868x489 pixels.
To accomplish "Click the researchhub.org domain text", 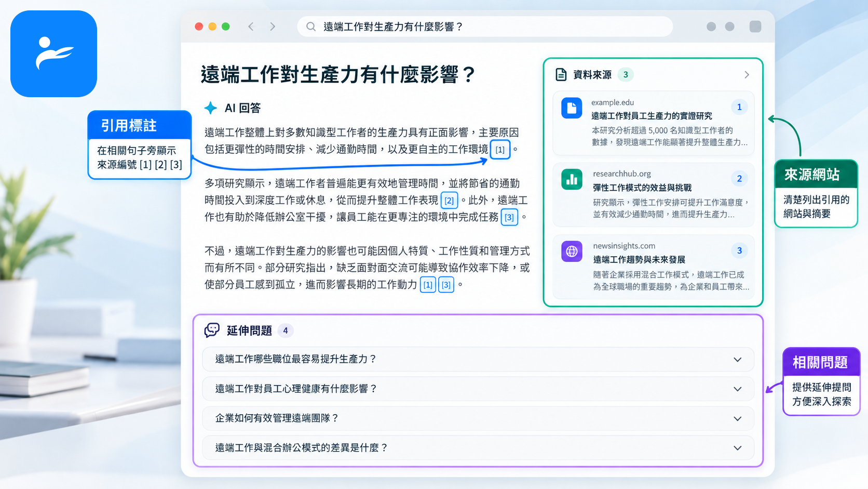I will (x=622, y=174).
